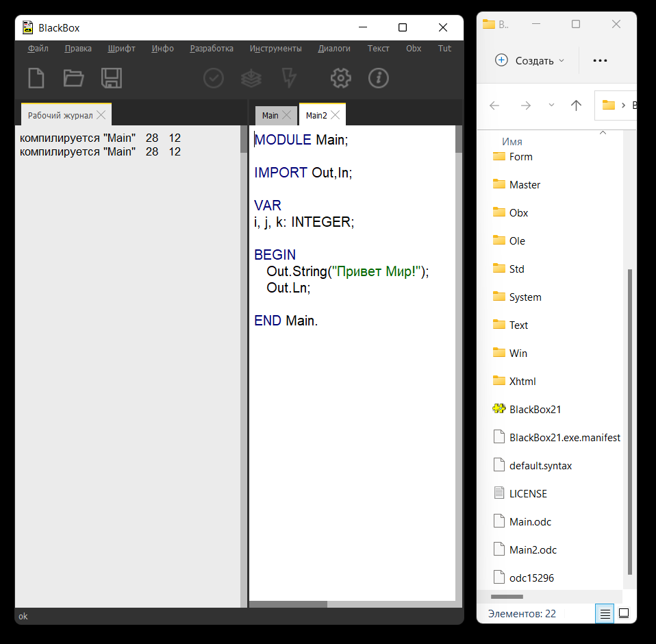Image resolution: width=656 pixels, height=644 pixels.
Task: Click the lightning bolt execute icon
Action: [x=289, y=78]
